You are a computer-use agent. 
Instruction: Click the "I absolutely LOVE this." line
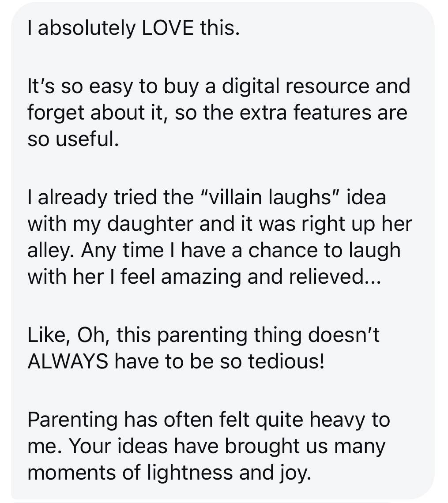133,28
